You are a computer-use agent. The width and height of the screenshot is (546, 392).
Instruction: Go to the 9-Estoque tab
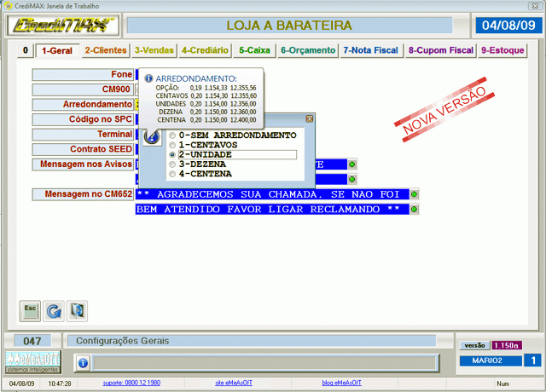click(x=502, y=51)
